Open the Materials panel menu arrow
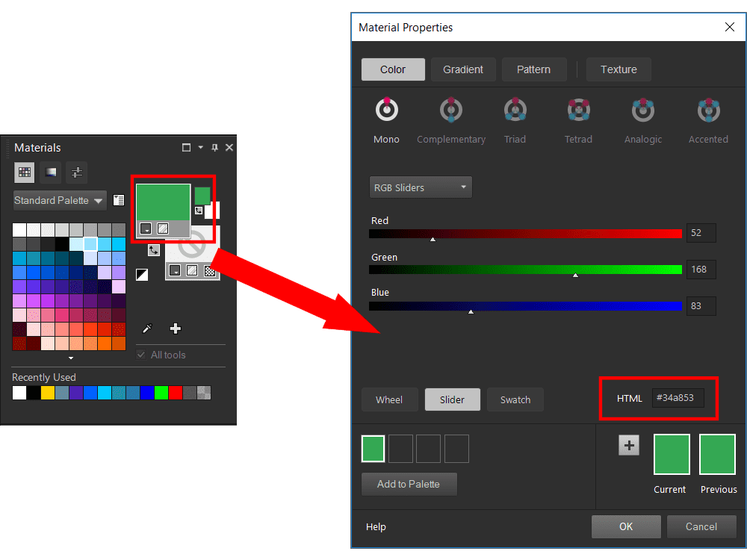Viewport: 747px width, 560px height. (199, 147)
